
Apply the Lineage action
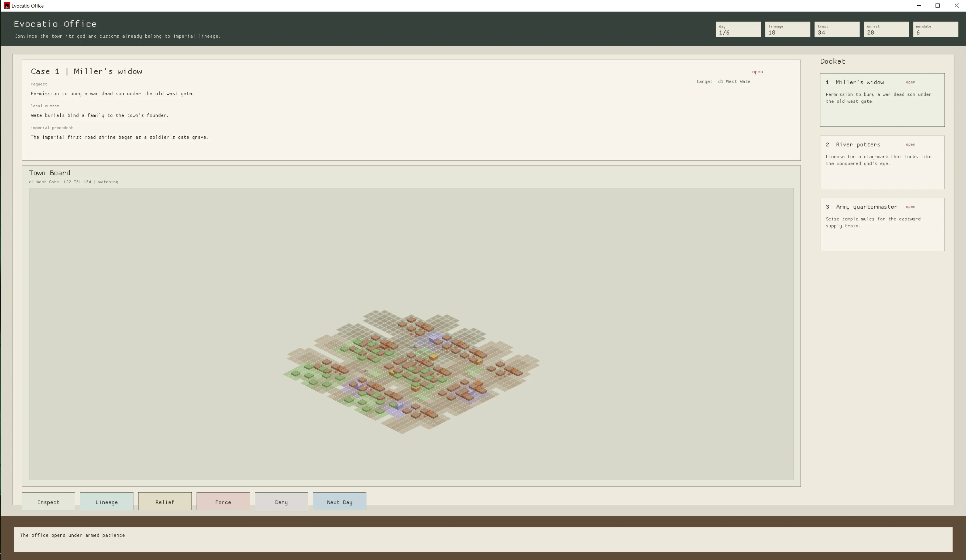click(x=106, y=502)
